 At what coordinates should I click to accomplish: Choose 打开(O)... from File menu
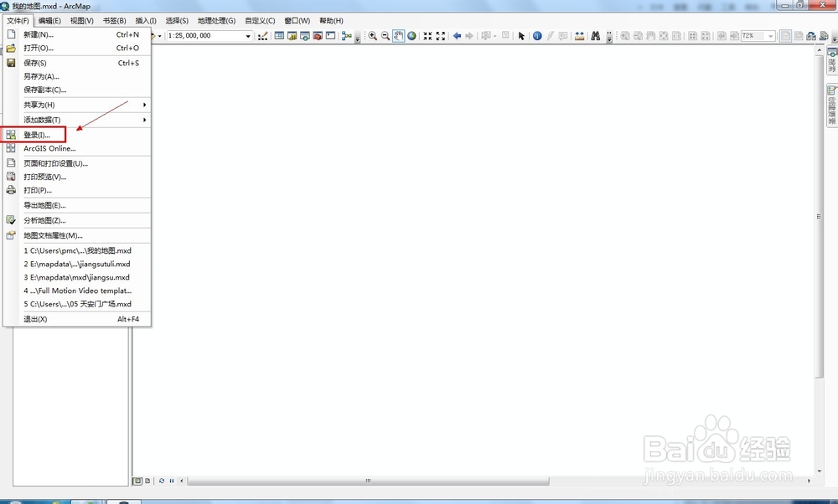77,48
